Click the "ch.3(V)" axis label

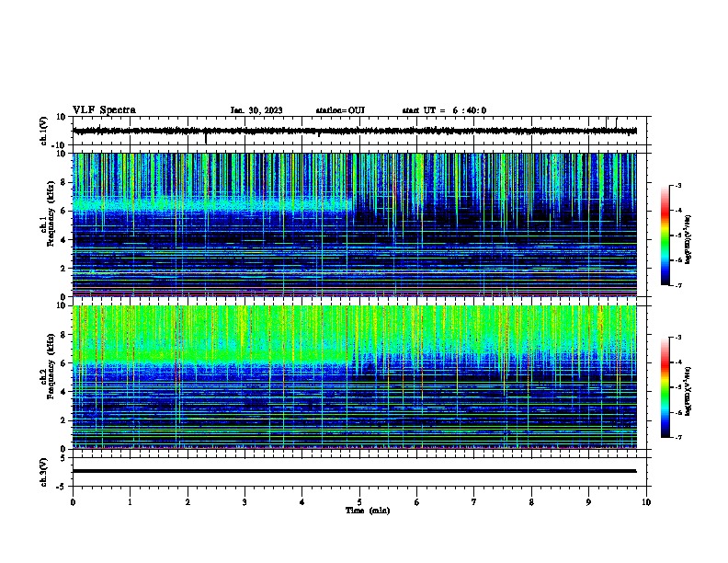[x=44, y=472]
